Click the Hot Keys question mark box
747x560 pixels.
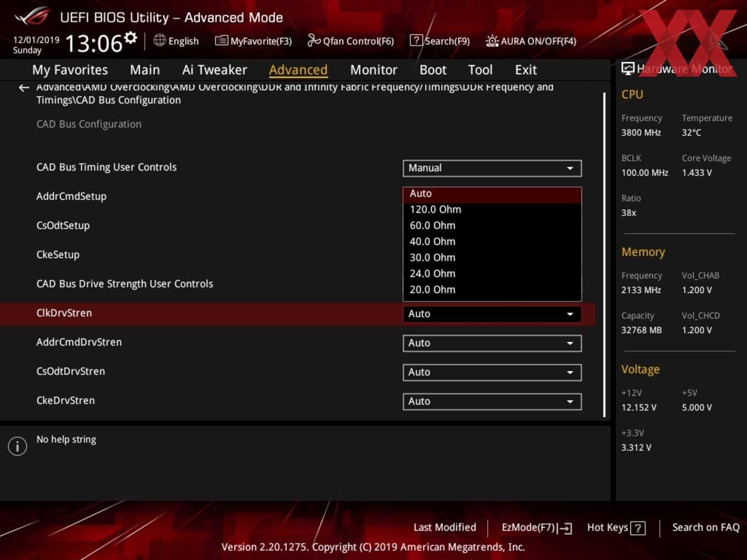coord(638,528)
